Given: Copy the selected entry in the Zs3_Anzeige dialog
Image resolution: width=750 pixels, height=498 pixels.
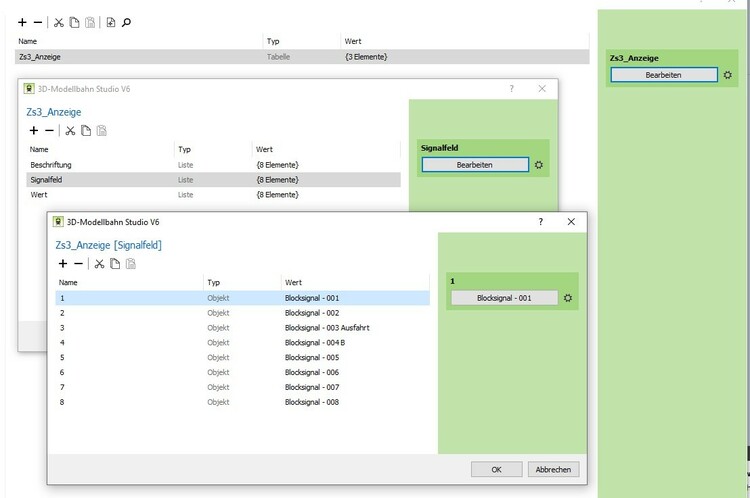Looking at the screenshot, I should click(86, 131).
